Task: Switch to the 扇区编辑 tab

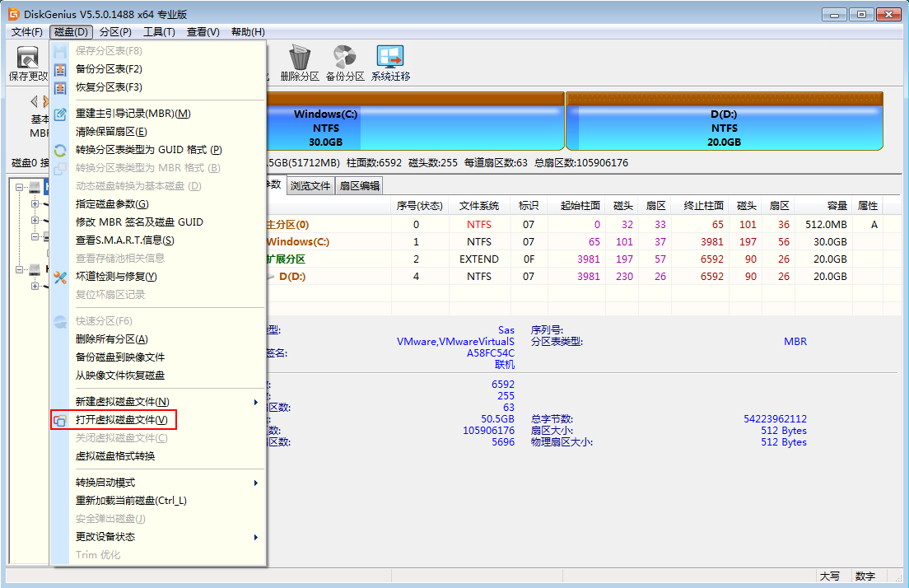Action: pyautogui.click(x=360, y=186)
